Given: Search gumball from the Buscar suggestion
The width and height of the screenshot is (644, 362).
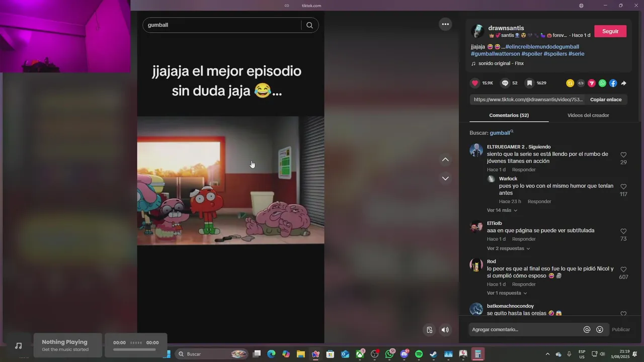Looking at the screenshot, I should tap(501, 133).
